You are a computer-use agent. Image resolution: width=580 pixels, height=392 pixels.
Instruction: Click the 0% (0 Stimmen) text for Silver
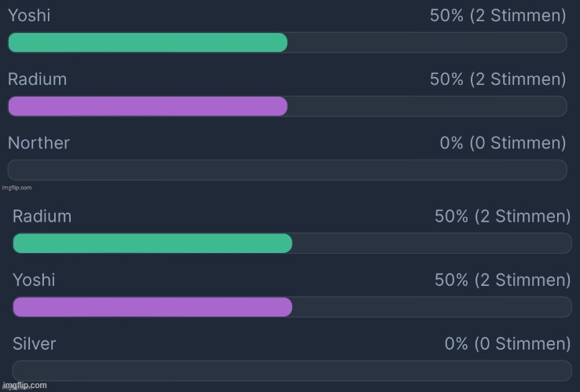508,343
